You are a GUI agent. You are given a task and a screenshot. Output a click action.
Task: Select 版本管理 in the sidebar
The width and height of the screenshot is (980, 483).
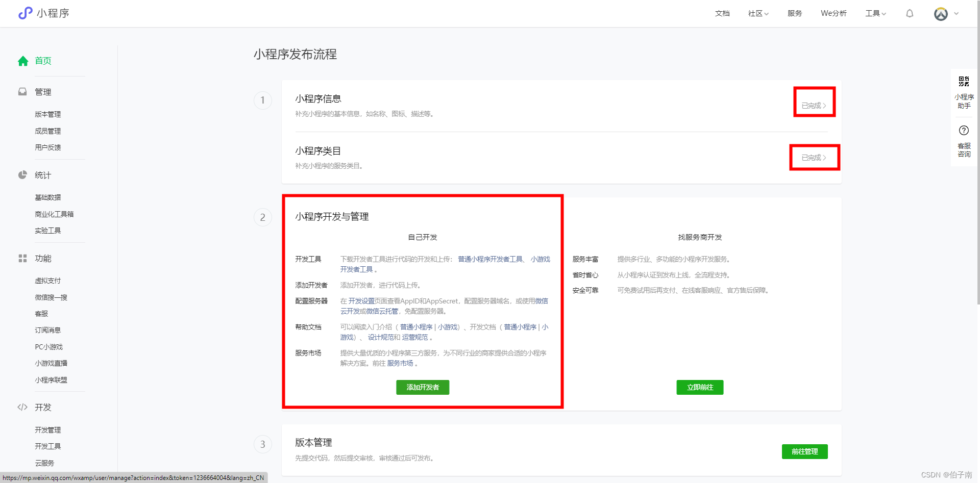click(47, 114)
